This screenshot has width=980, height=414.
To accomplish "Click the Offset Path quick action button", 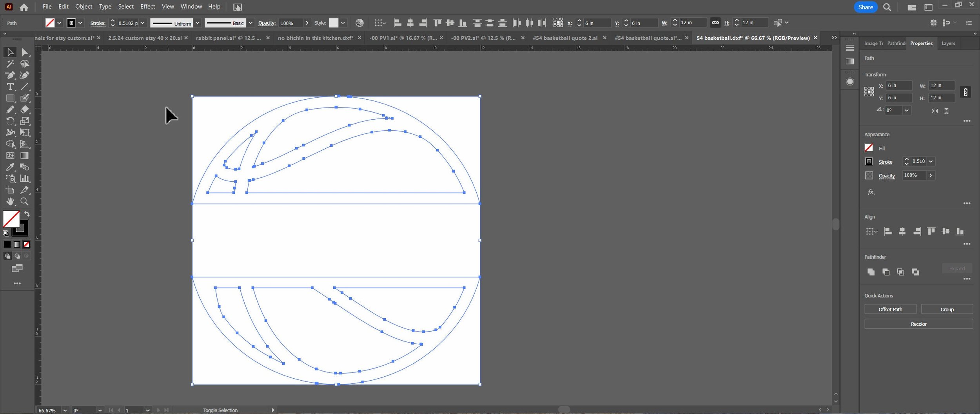I will tap(890, 309).
